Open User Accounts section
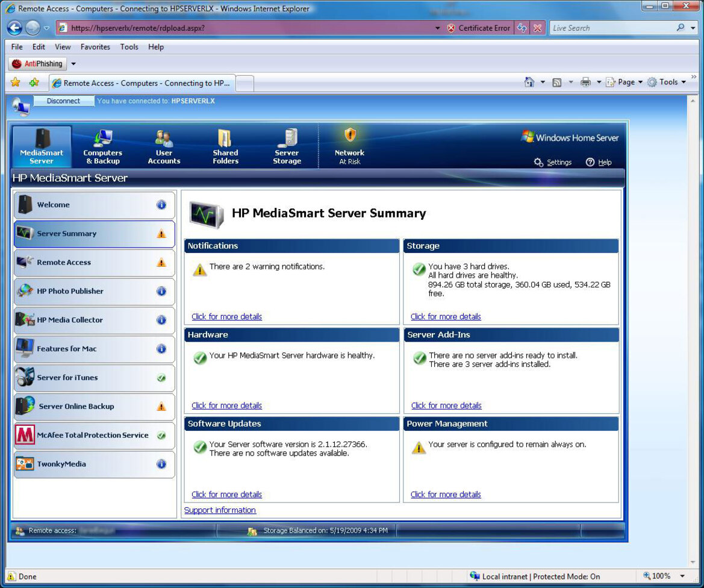The width and height of the screenshot is (704, 588). pyautogui.click(x=164, y=146)
